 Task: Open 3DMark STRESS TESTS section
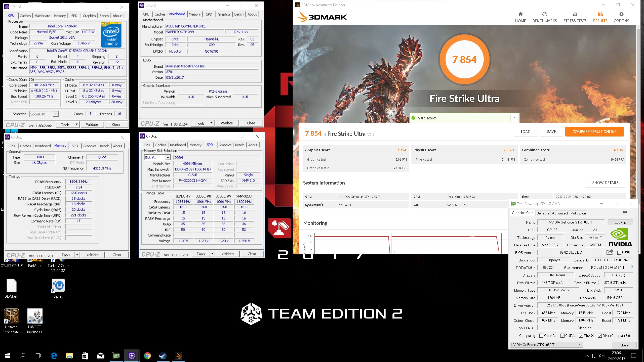click(575, 17)
